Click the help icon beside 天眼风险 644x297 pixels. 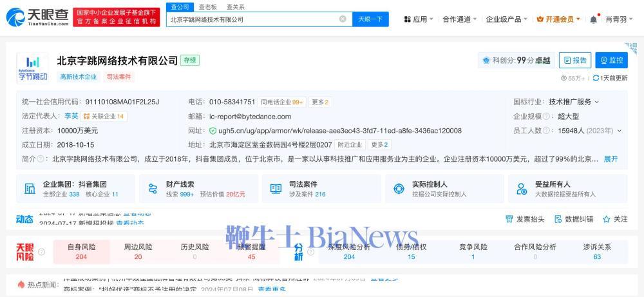[41, 252]
